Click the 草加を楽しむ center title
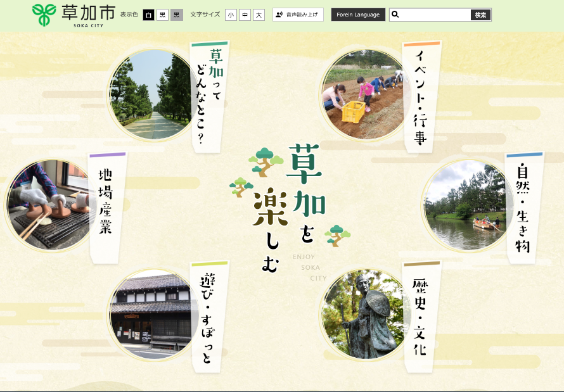Image resolution: width=564 pixels, height=392 pixels. [x=290, y=209]
